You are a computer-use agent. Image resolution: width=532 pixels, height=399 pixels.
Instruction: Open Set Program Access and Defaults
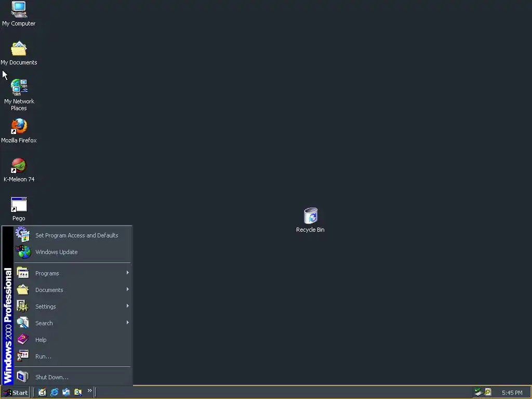72,235
